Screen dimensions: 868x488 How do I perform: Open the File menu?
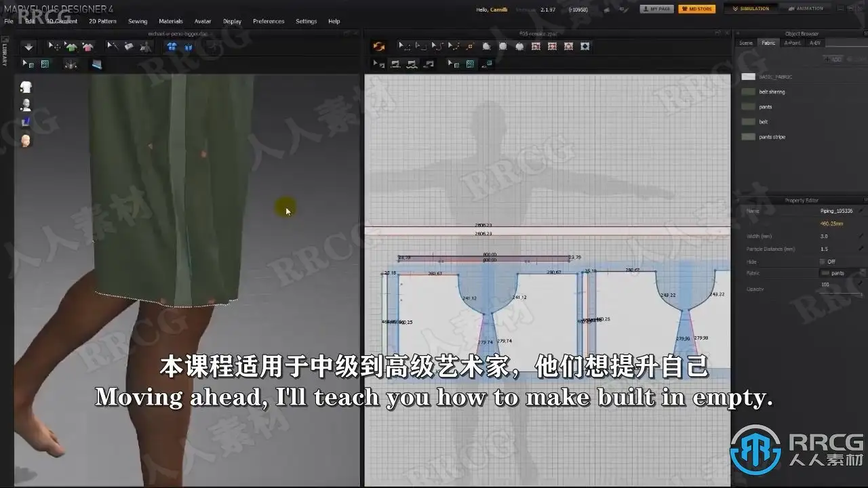tap(9, 21)
